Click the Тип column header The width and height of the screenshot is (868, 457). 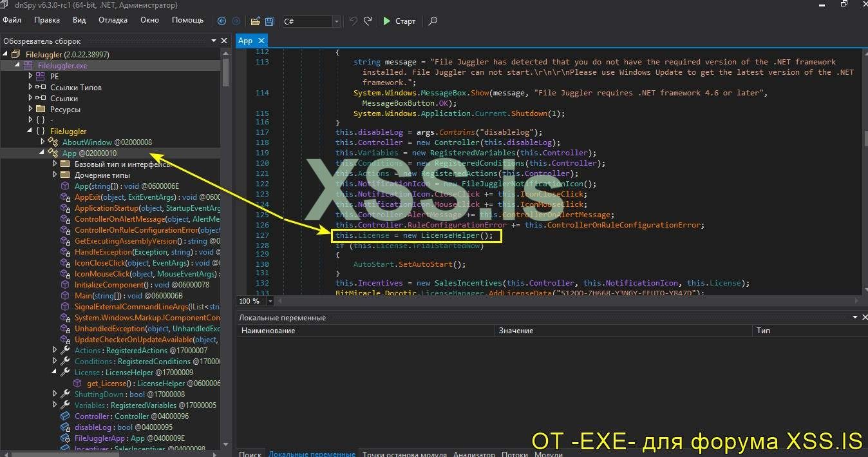[810, 330]
